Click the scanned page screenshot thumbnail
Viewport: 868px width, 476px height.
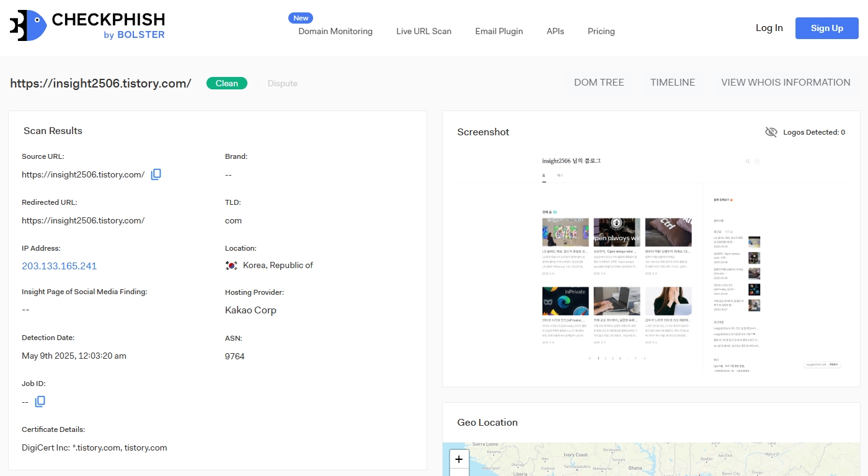650,261
